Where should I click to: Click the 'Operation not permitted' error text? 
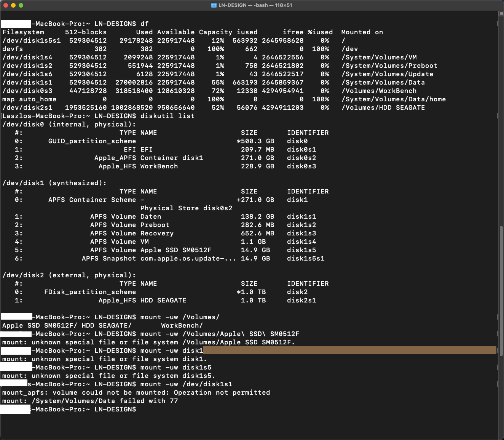coord(222,392)
